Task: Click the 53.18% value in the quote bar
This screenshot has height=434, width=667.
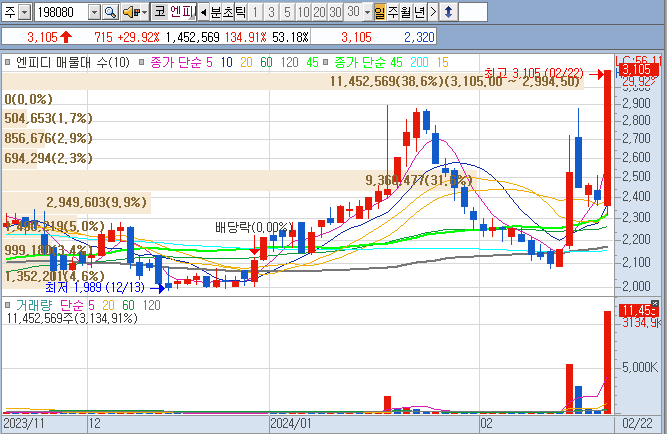Action: pyautogui.click(x=290, y=37)
